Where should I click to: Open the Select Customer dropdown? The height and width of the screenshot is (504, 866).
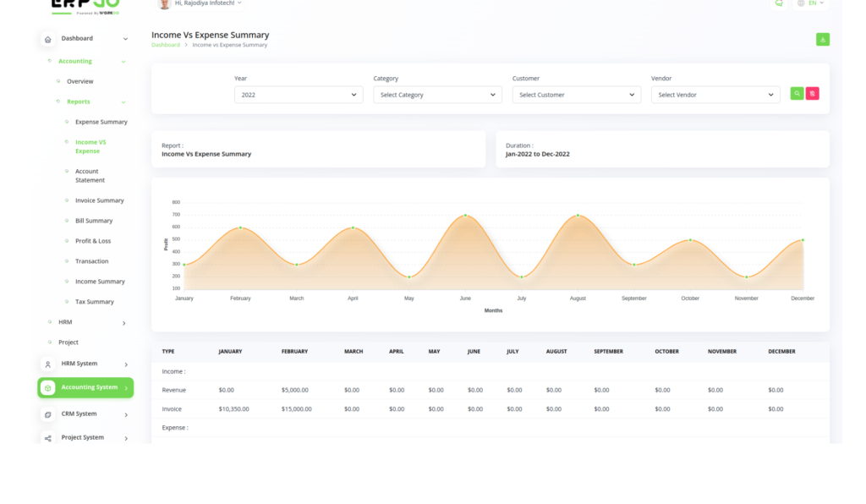pos(576,95)
